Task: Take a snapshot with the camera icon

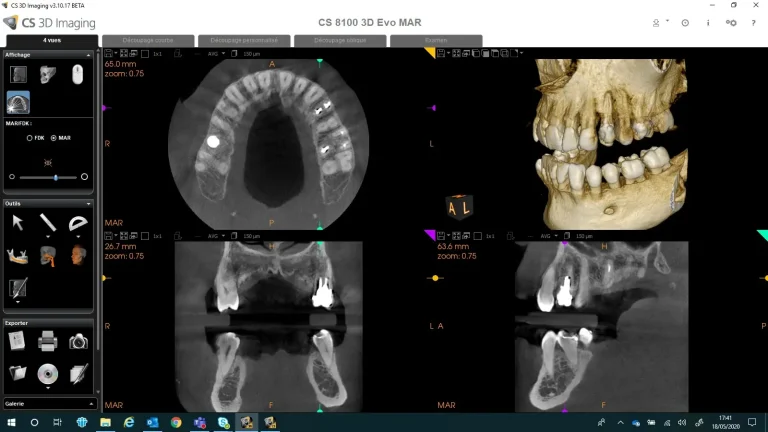Action: pos(78,342)
